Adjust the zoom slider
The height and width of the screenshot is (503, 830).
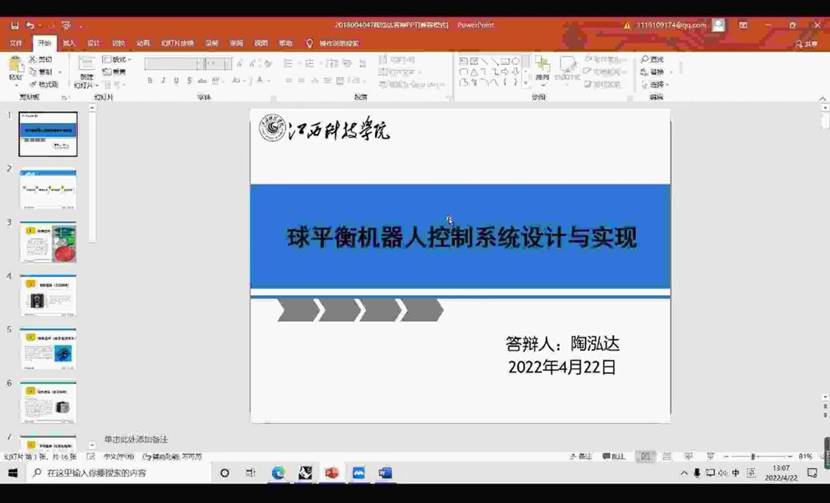(753, 456)
